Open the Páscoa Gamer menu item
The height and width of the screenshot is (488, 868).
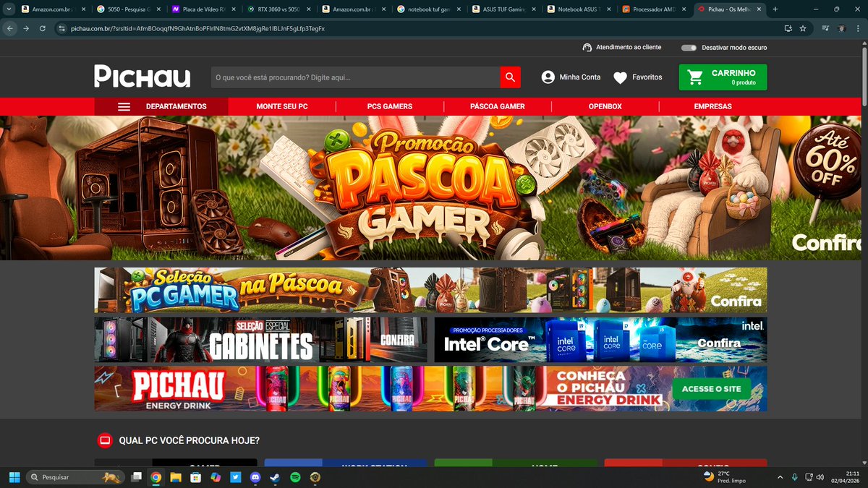point(498,106)
